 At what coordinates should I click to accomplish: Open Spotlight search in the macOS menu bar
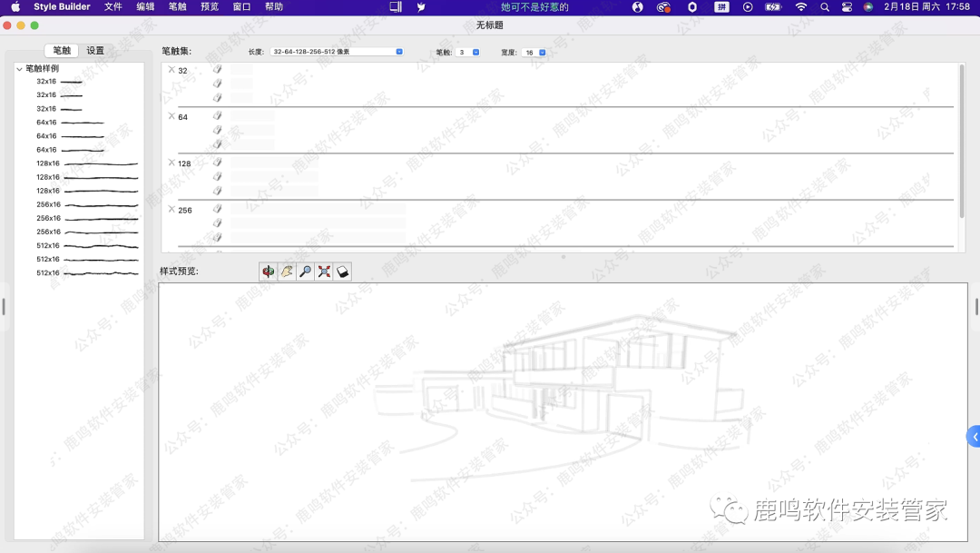point(824,7)
